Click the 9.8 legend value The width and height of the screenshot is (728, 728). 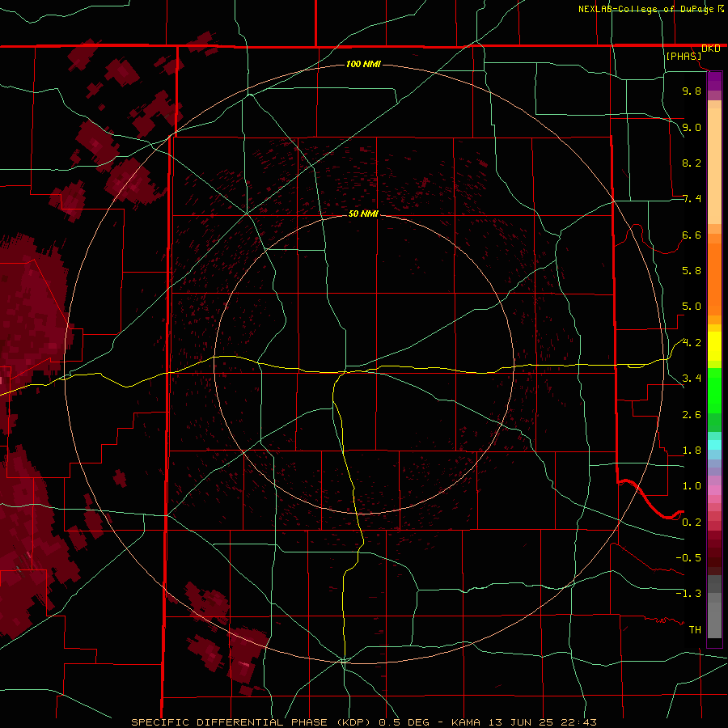692,91
